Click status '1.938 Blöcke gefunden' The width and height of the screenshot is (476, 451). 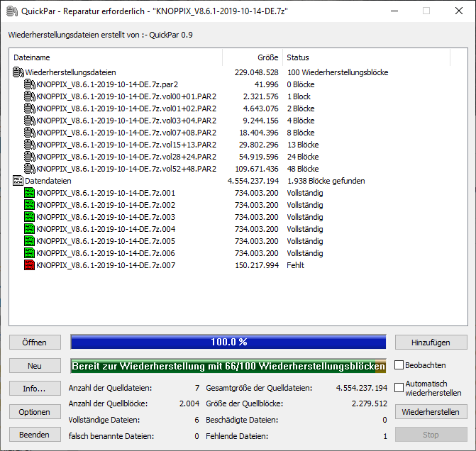click(326, 181)
